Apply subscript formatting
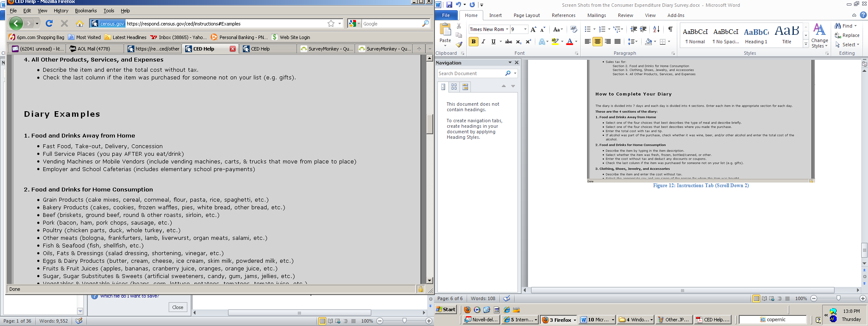 (518, 42)
